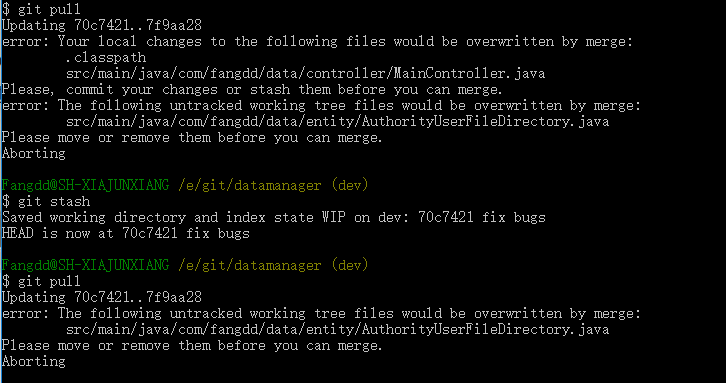This screenshot has width=726, height=383.
Task: Click the (dev) branch label above 'git stash'
Action: coord(350,185)
